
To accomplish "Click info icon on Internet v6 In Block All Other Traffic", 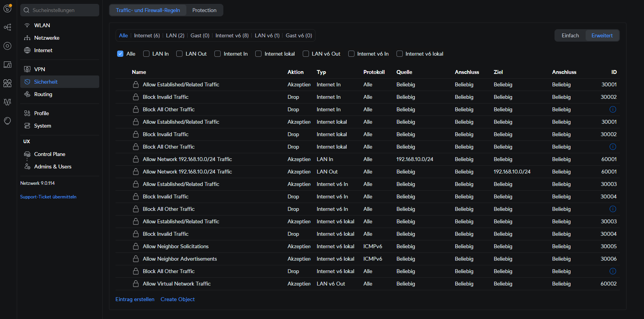I will click(x=612, y=209).
